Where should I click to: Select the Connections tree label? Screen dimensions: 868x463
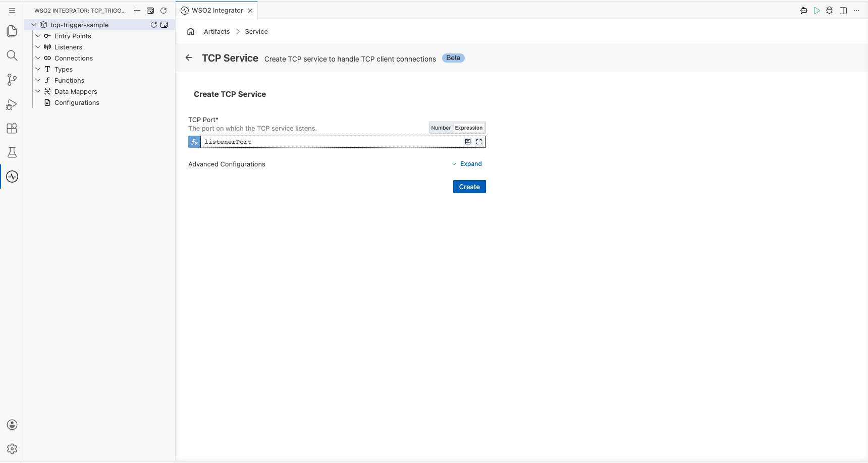coord(74,58)
